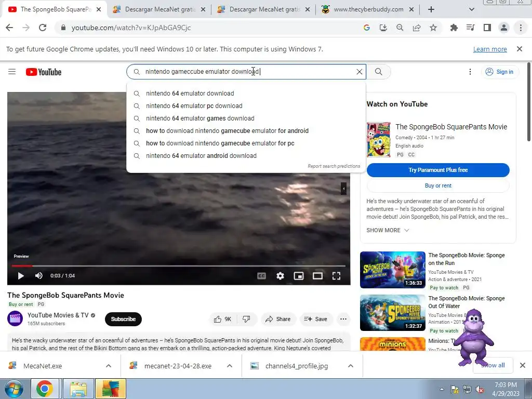Click Report search predictions
Viewport: 532px width, 399px height.
tap(334, 166)
